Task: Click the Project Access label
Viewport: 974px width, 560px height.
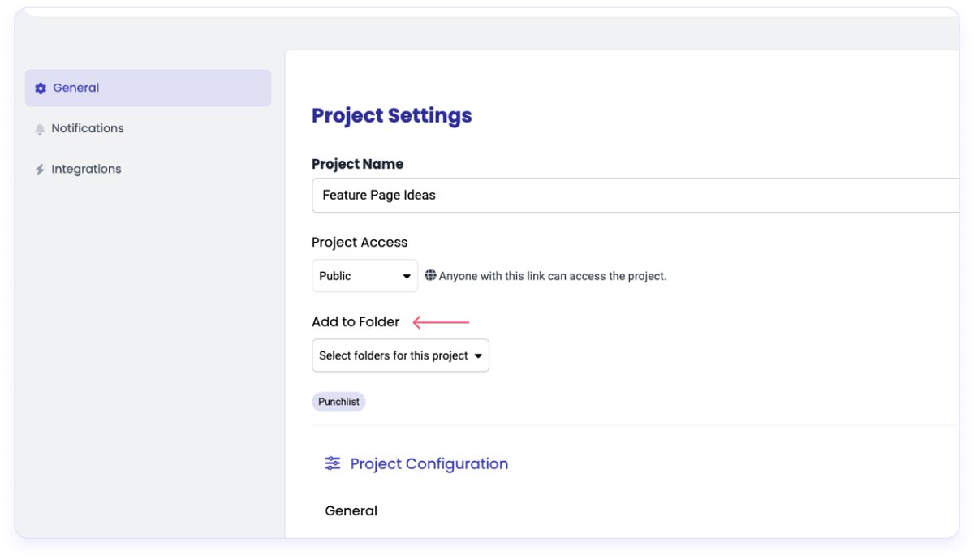Action: pyautogui.click(x=360, y=243)
